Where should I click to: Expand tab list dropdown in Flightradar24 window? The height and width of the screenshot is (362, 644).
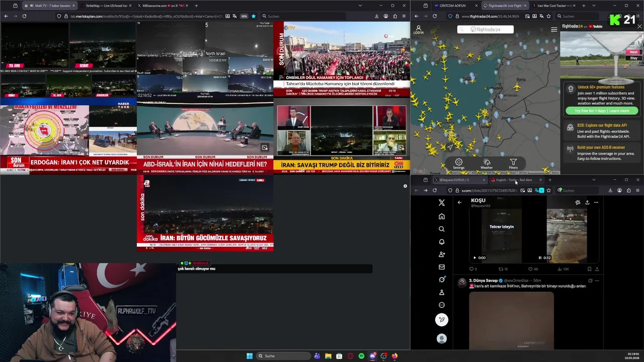pyautogui.click(x=594, y=6)
